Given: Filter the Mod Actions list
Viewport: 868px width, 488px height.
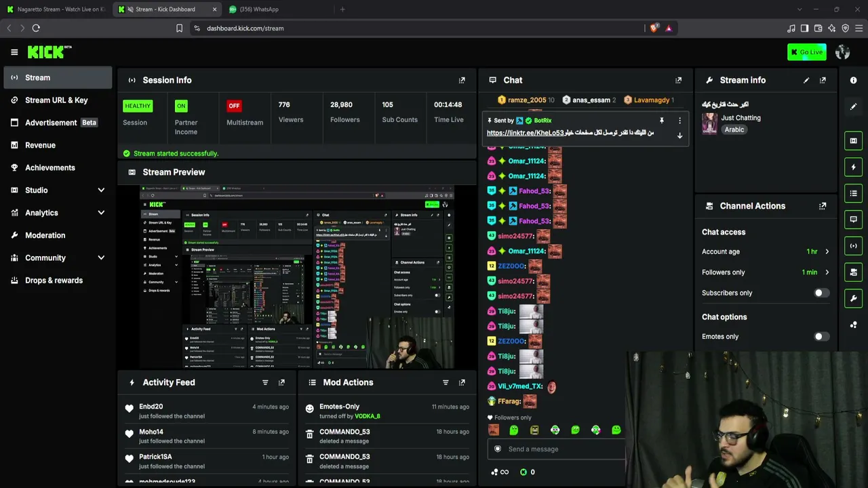Looking at the screenshot, I should tap(446, 382).
